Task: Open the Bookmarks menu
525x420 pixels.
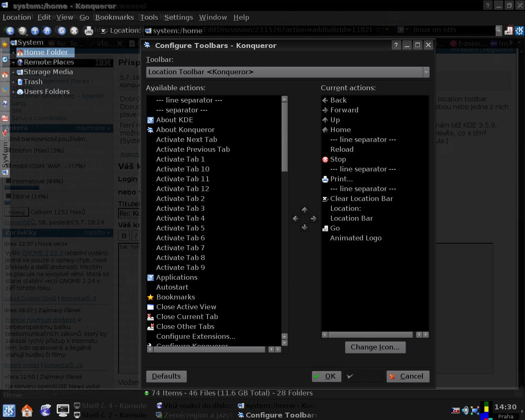Action: [x=114, y=17]
